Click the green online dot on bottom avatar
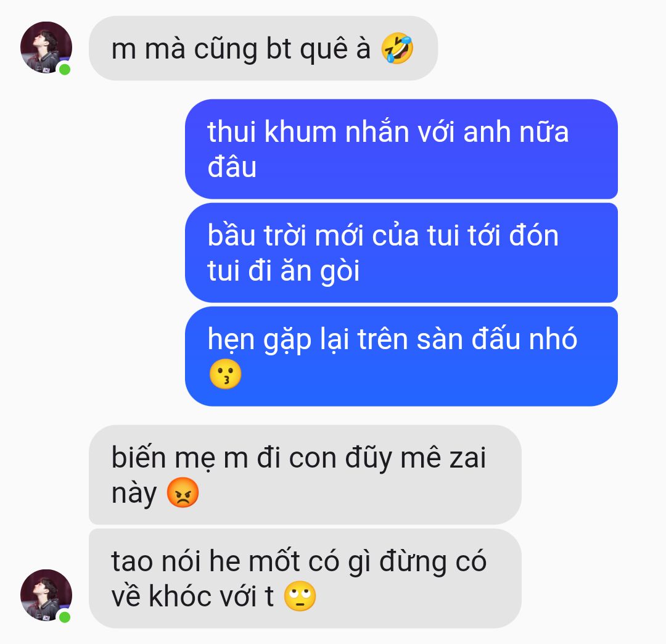Viewport: 666px width, 644px height. 65,617
